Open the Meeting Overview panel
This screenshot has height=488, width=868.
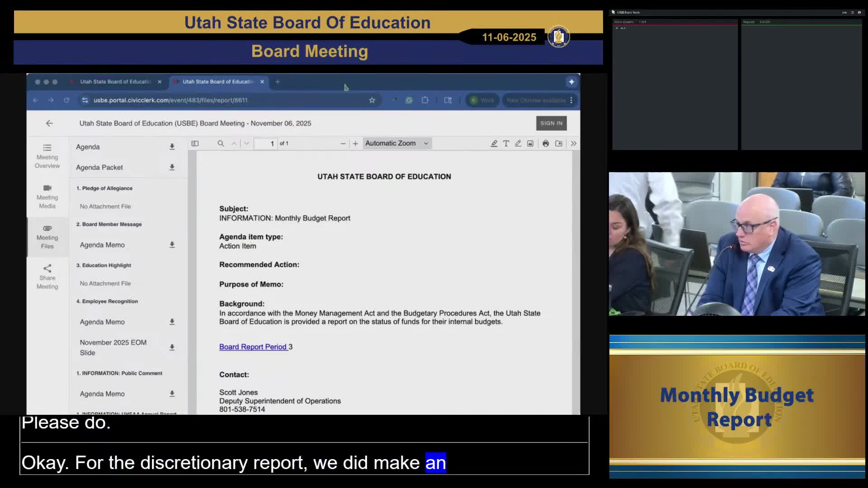pyautogui.click(x=47, y=155)
